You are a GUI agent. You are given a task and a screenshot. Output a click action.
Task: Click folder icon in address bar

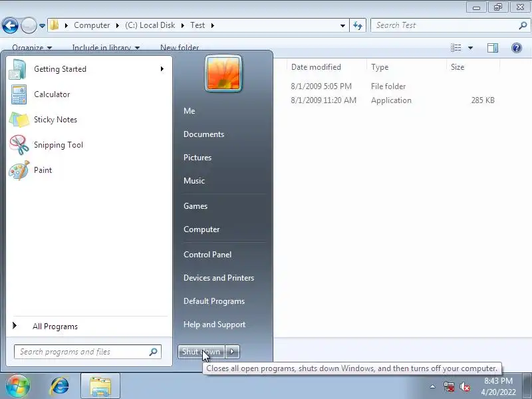point(54,25)
